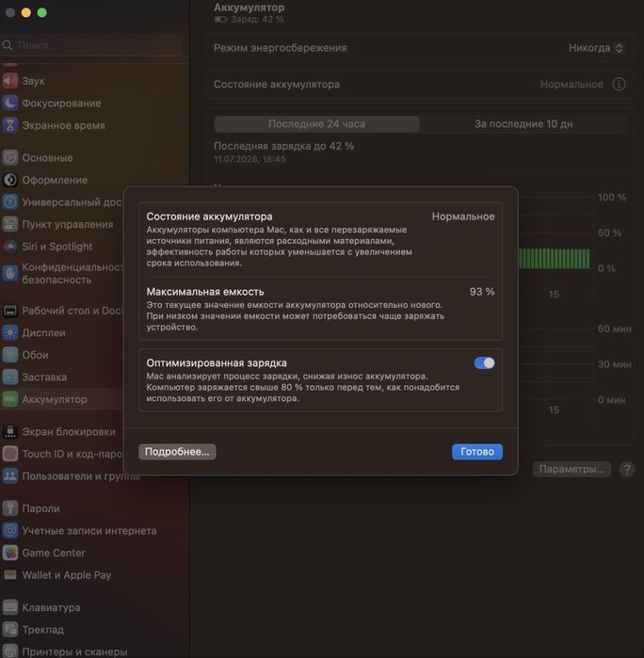The width and height of the screenshot is (644, 658).
Task: Open the Дисплеи sun icon
Action: tap(10, 333)
